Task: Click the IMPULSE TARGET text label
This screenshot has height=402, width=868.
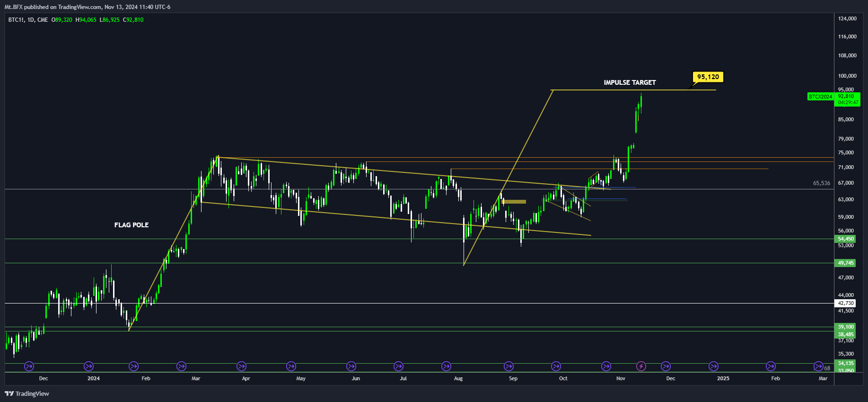Action: 630,82
